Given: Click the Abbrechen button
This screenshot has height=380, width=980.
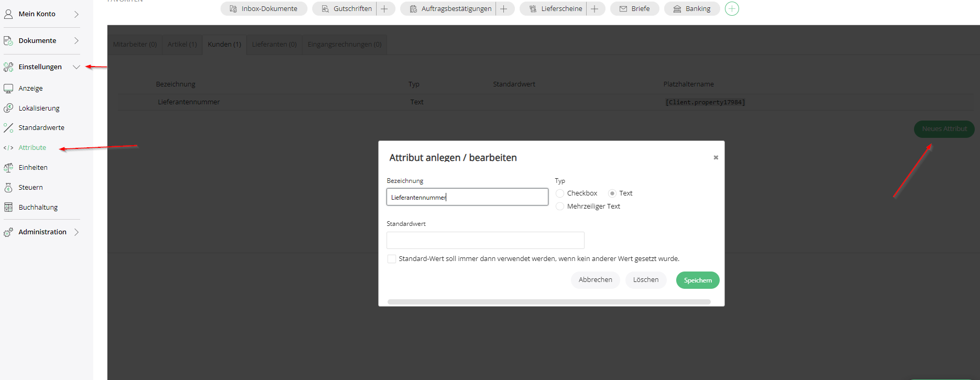Looking at the screenshot, I should pos(596,280).
